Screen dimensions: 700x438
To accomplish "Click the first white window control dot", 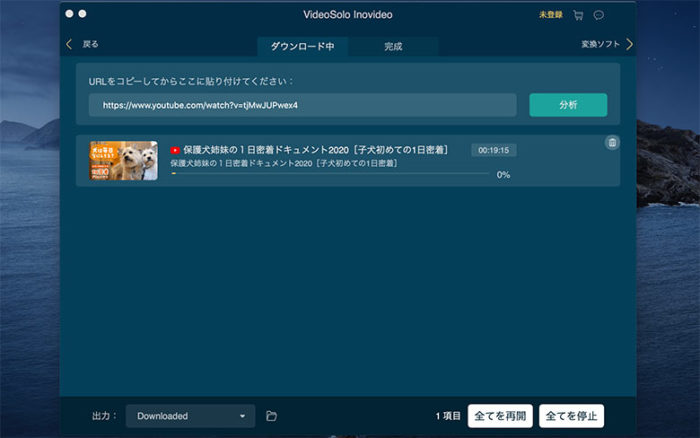I will (69, 14).
